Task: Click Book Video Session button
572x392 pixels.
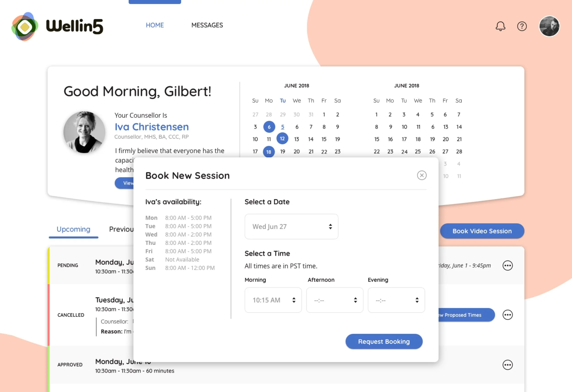Action: point(482,231)
